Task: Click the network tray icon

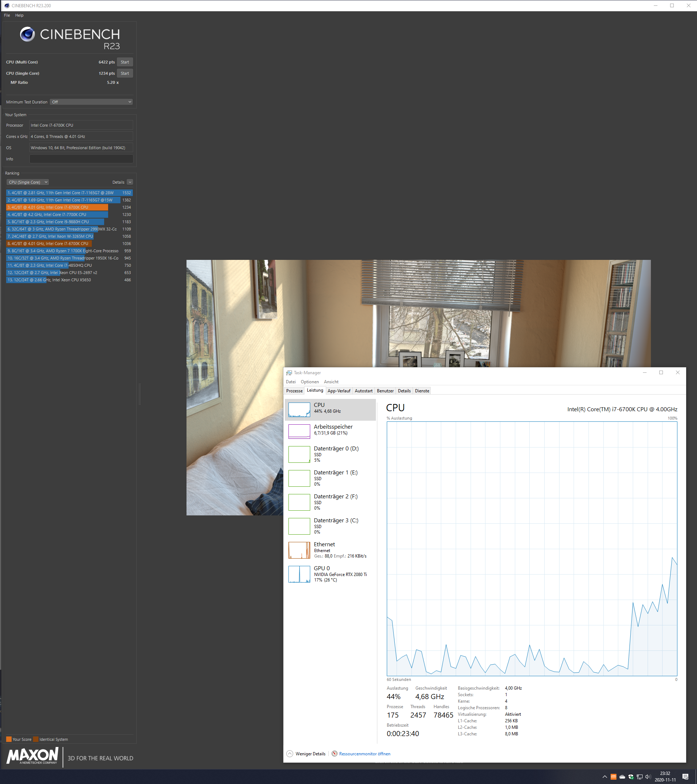Action: pos(640,777)
